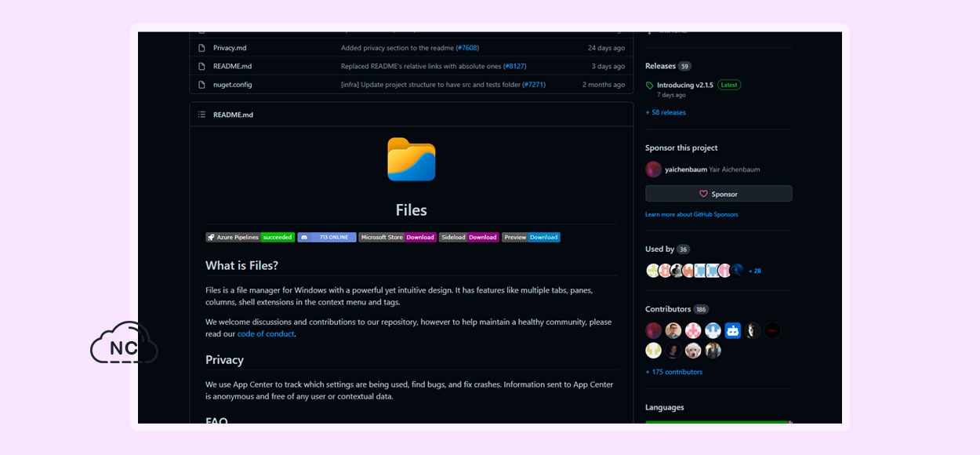Open the man in suit contributor avatar
This screenshot has width=980, height=455.
click(713, 351)
